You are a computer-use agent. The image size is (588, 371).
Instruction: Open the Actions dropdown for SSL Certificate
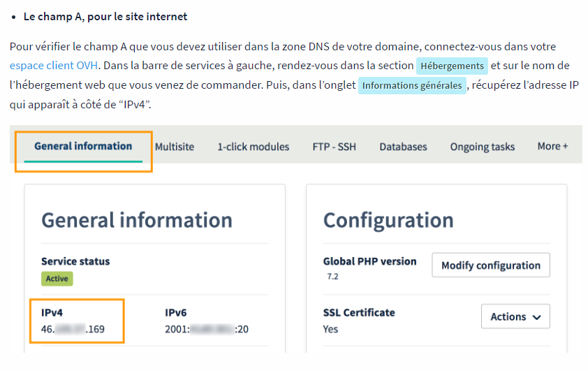click(515, 317)
